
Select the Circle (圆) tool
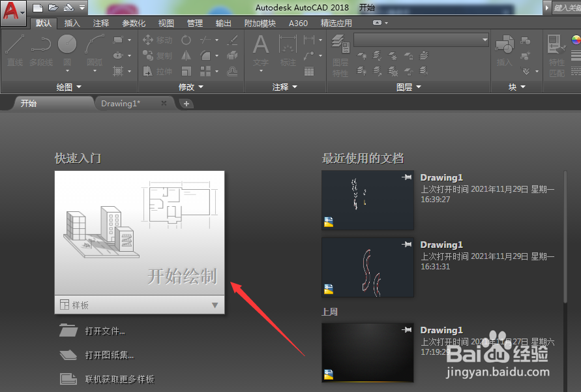point(67,49)
